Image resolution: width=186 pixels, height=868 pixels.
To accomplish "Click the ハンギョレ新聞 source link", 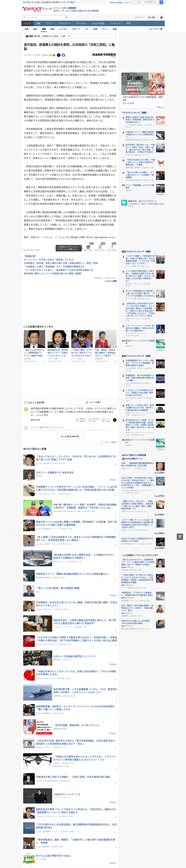I will [x=110, y=281].
